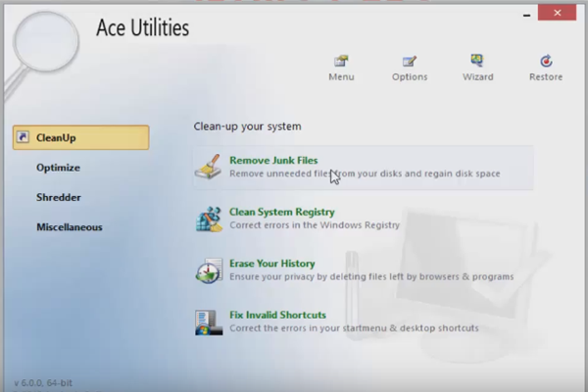The image size is (588, 392).
Task: Open the Options toolbar icon
Action: tap(409, 61)
